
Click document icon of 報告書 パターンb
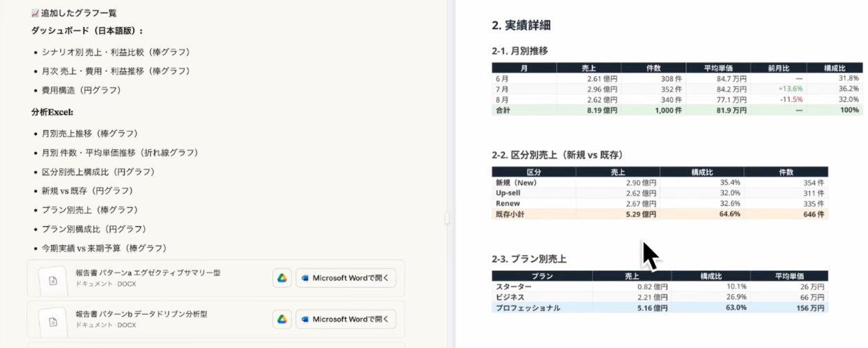[x=53, y=321]
